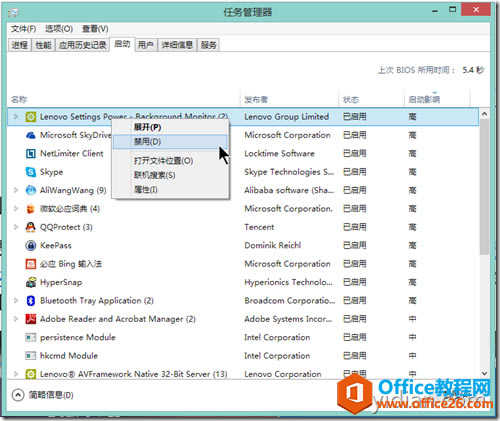Click the AliWangWang icon

[31, 190]
